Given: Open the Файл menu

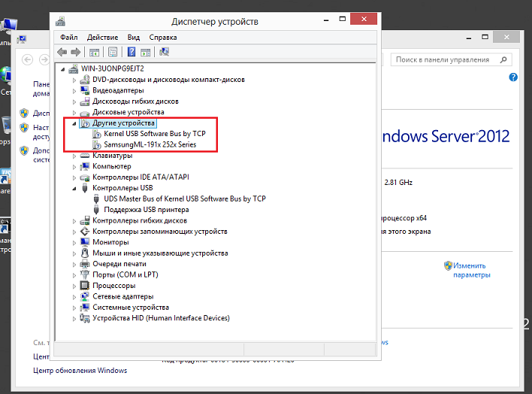Looking at the screenshot, I should (68, 37).
